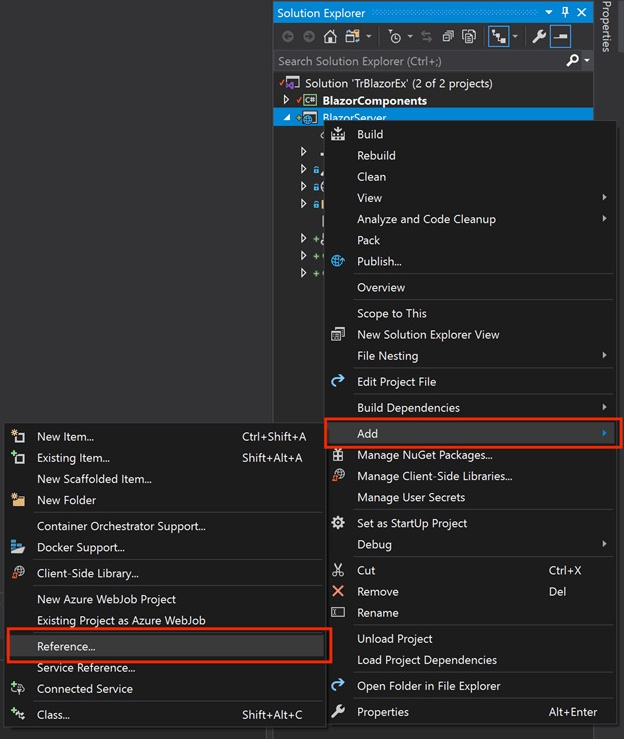This screenshot has width=624, height=739.
Task: Open the Solution Explorer window options dropdown
Action: click(548, 13)
